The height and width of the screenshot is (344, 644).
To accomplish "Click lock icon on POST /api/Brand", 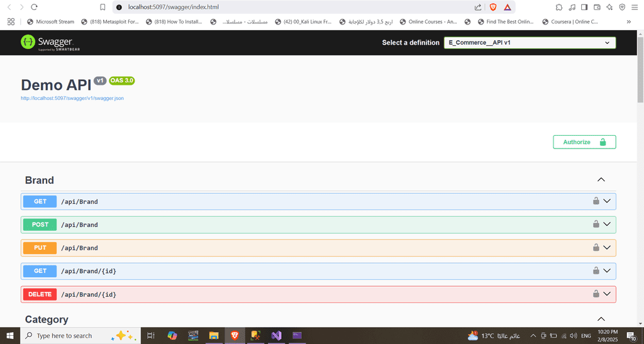I will click(x=596, y=224).
